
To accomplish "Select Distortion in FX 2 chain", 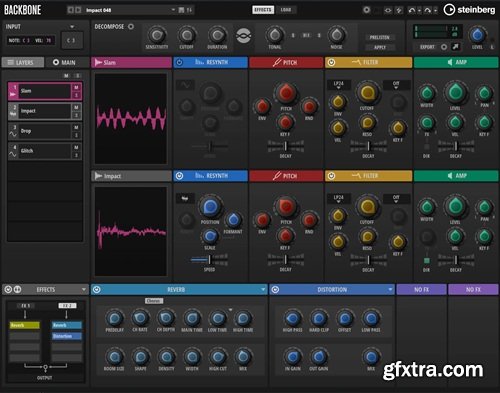I will click(67, 336).
